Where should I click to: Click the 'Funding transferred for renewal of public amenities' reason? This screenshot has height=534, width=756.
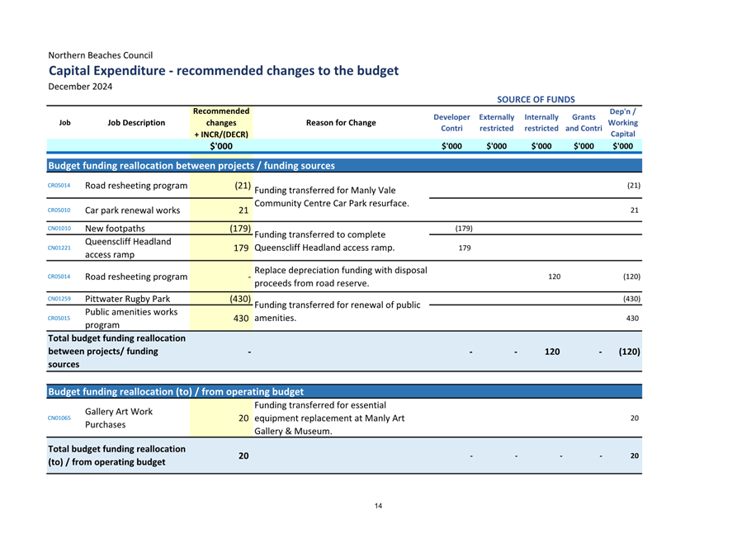[x=337, y=312]
